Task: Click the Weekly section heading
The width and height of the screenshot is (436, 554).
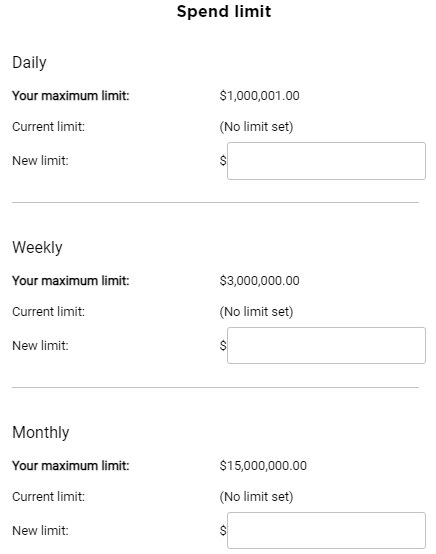Action: [37, 247]
